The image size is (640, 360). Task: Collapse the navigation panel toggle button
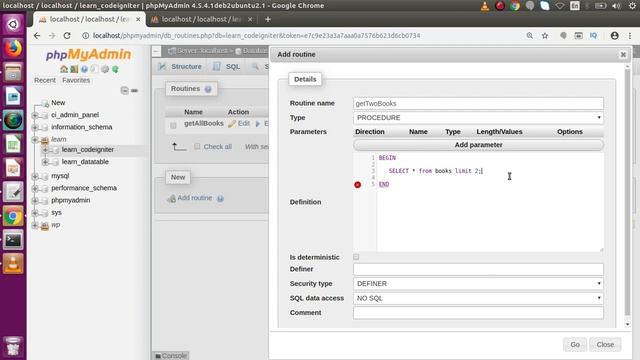click(x=156, y=51)
